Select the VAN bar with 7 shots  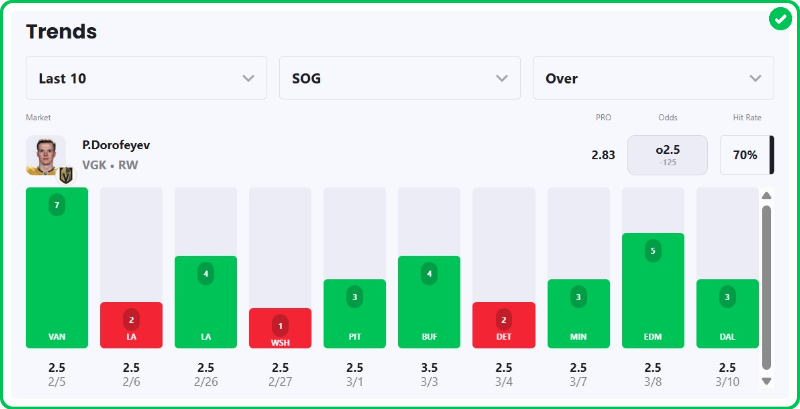[x=57, y=268]
